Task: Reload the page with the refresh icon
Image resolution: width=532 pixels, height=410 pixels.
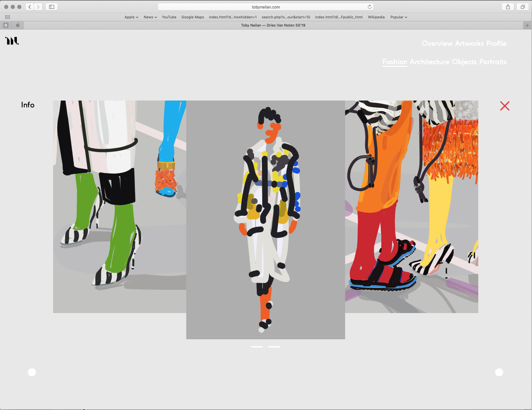Action: coord(370,7)
